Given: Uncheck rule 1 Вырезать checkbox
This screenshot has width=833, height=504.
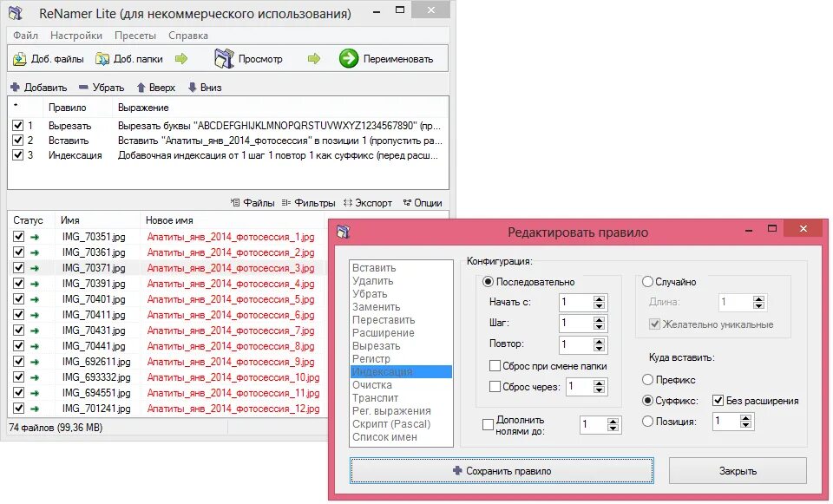Looking at the screenshot, I should (x=18, y=125).
